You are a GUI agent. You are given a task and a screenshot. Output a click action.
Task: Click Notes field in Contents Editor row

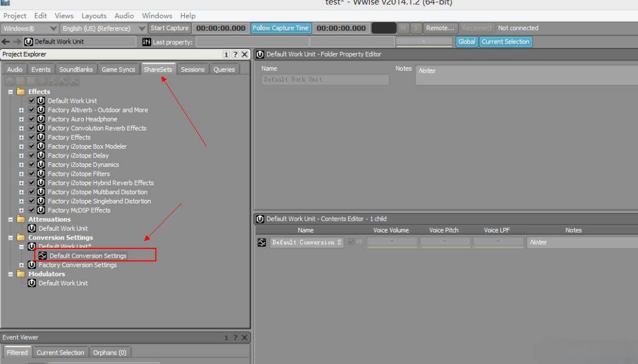(582, 242)
